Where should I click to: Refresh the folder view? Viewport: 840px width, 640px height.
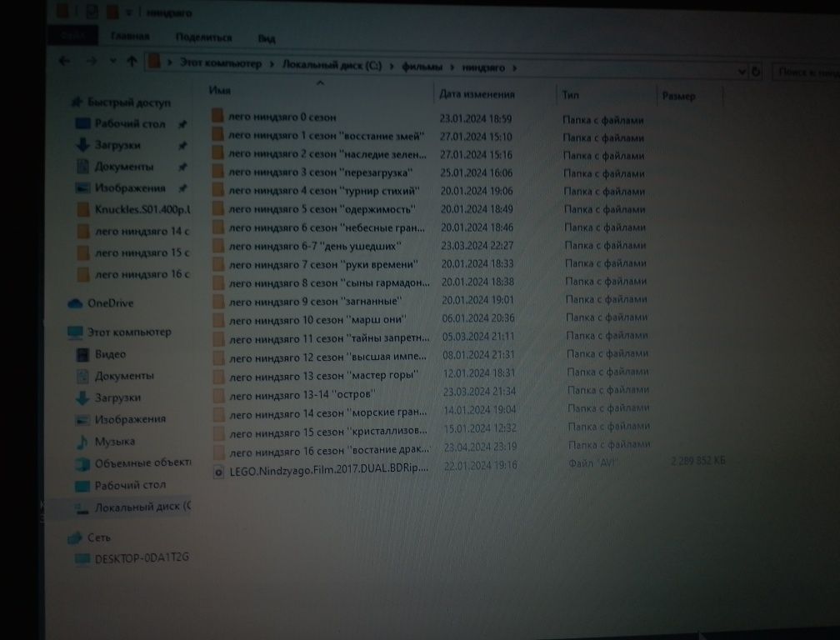(x=756, y=71)
